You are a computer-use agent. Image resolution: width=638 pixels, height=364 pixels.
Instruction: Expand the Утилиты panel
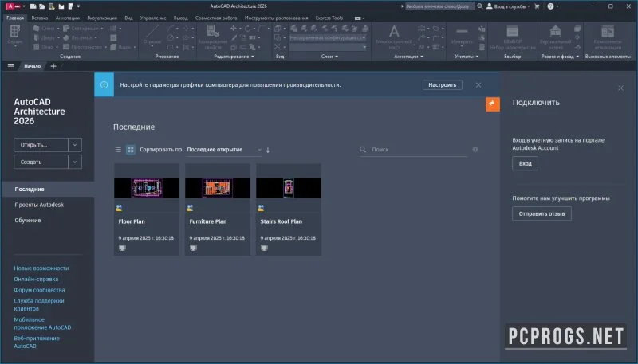(x=467, y=57)
